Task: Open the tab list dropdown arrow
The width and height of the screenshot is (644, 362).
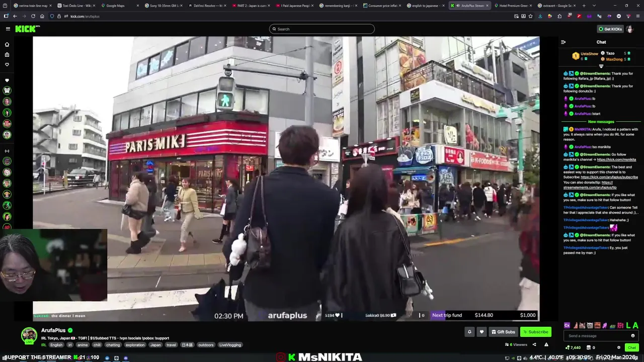Action: pos(594,6)
